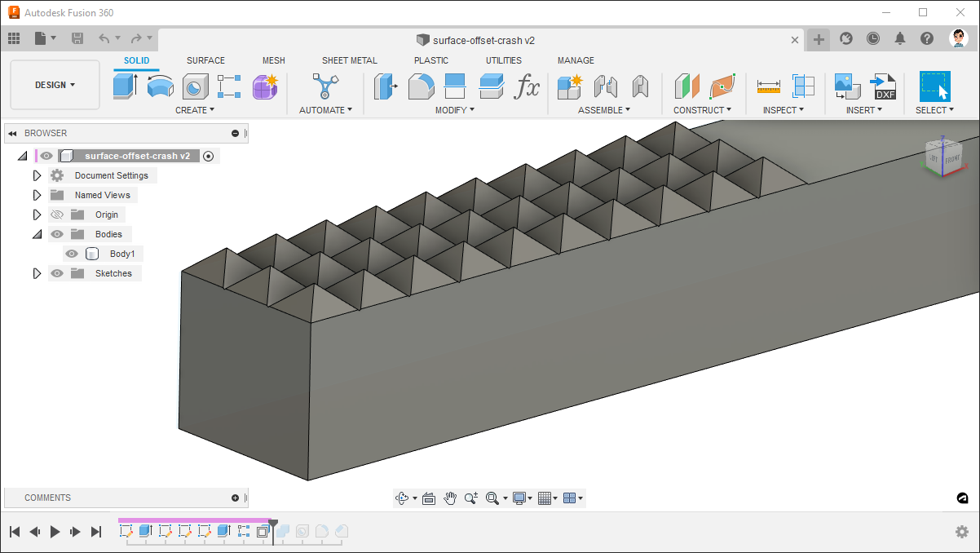Hide the Sketches folder
The height and width of the screenshot is (553, 980).
(56, 273)
